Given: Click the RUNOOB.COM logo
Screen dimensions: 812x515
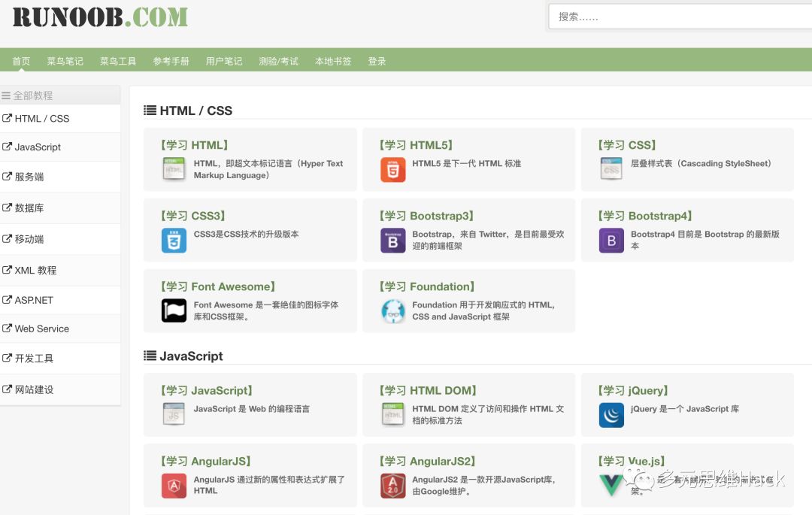Looking at the screenshot, I should [101, 17].
